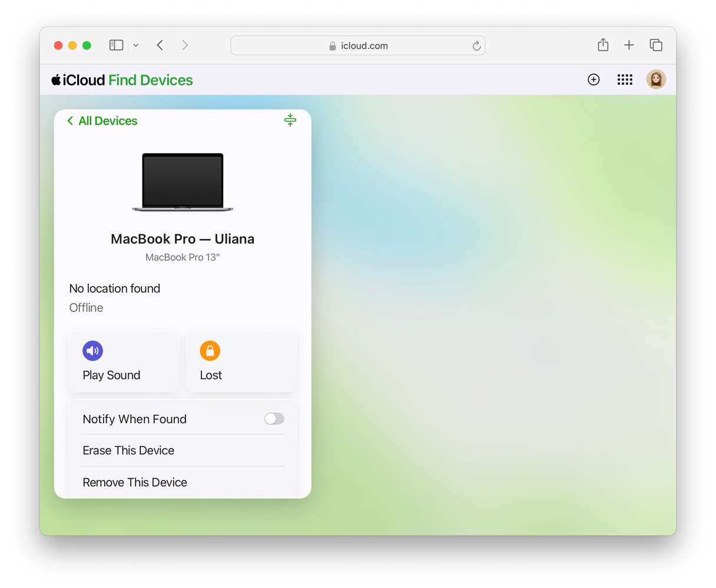Open the iCloud add (circled plus) menu
Screen dimensions: 716x588
tap(594, 79)
